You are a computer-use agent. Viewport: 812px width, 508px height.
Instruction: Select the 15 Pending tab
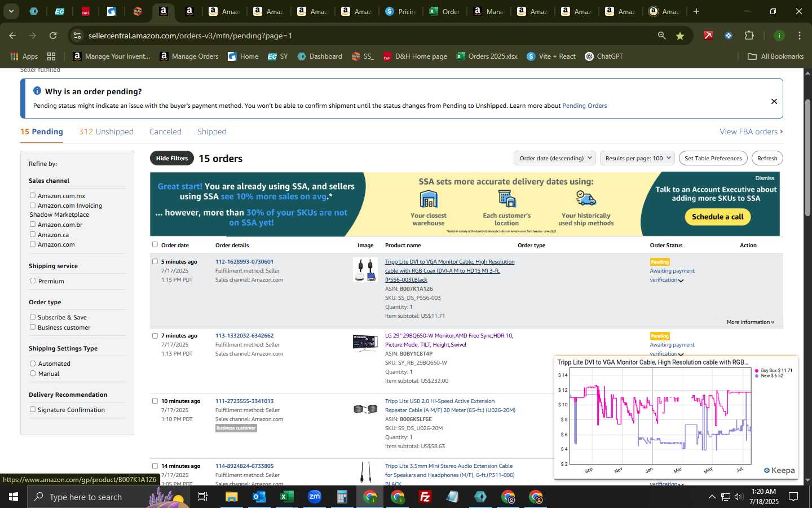coord(42,132)
